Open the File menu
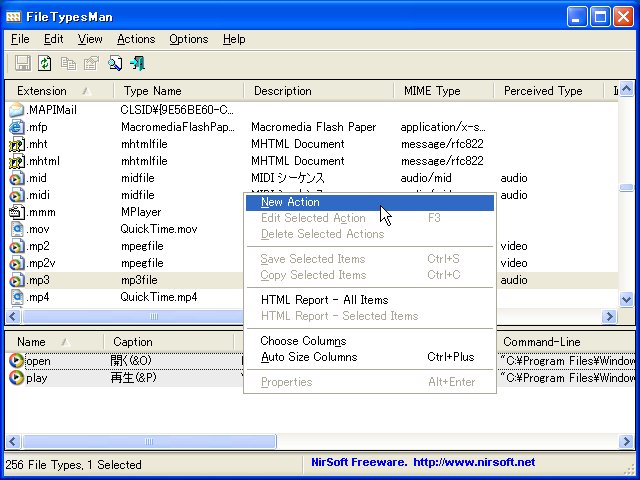Image resolution: width=640 pixels, height=480 pixels. click(x=20, y=39)
